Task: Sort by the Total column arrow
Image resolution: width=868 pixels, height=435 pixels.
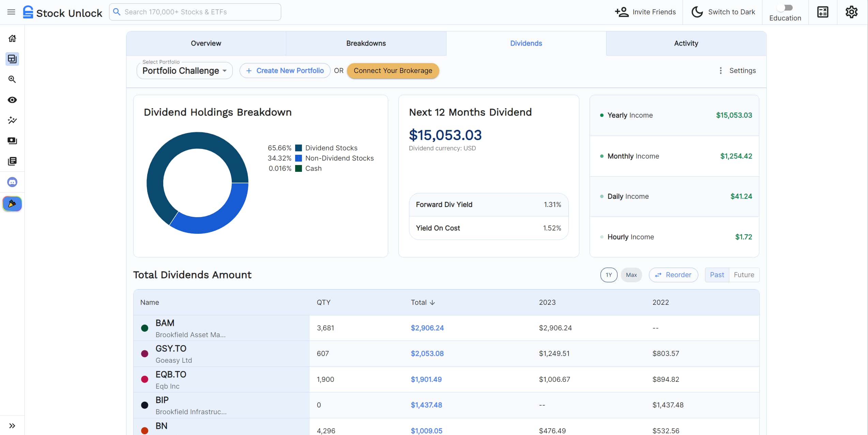Action: 432,302
